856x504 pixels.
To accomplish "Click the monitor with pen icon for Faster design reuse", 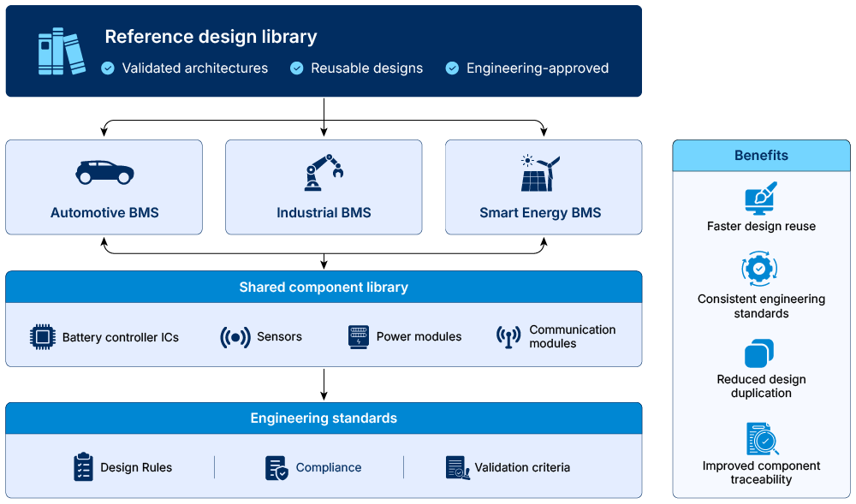I will [761, 198].
